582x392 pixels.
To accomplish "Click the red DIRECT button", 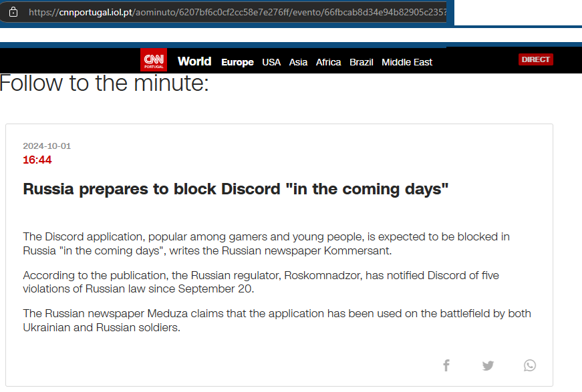I will pos(536,59).
